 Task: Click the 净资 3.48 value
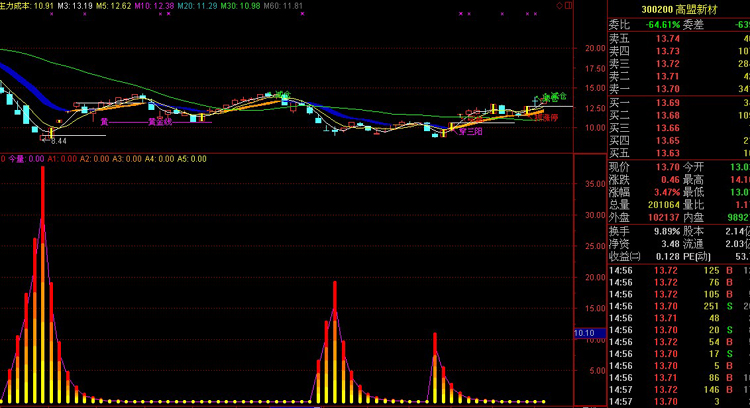pyautogui.click(x=670, y=244)
